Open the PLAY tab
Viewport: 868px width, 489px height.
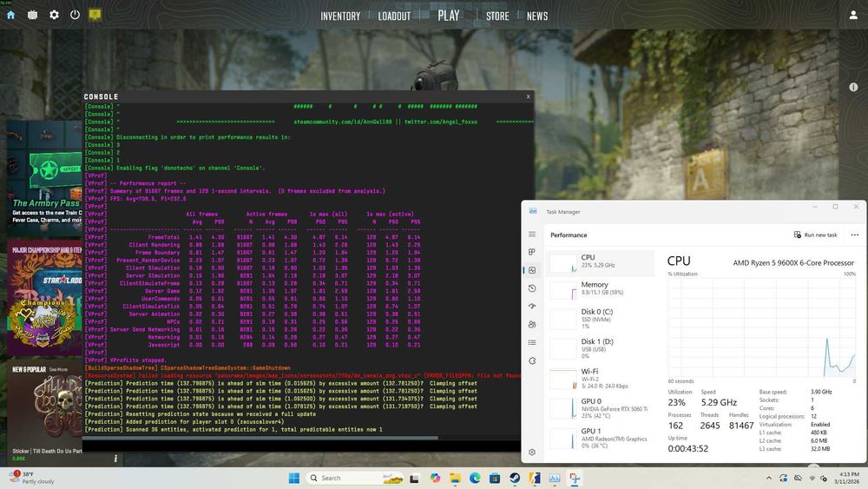tap(449, 16)
